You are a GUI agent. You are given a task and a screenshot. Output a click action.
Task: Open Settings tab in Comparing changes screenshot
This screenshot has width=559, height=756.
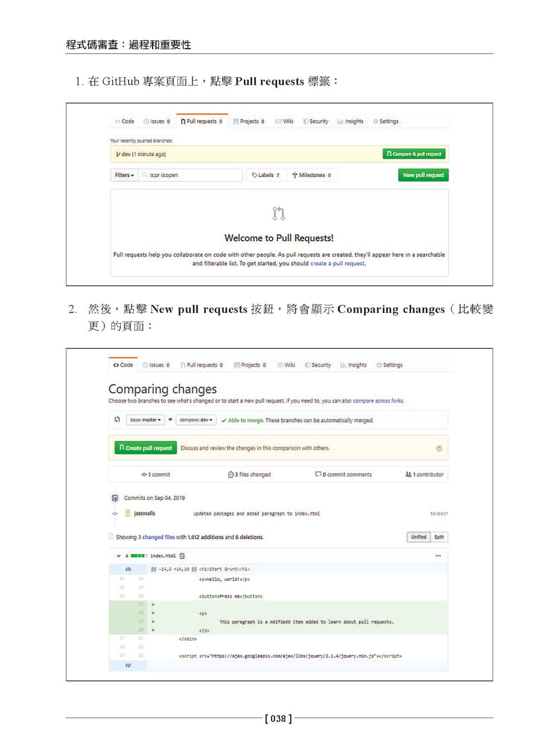[x=390, y=365]
